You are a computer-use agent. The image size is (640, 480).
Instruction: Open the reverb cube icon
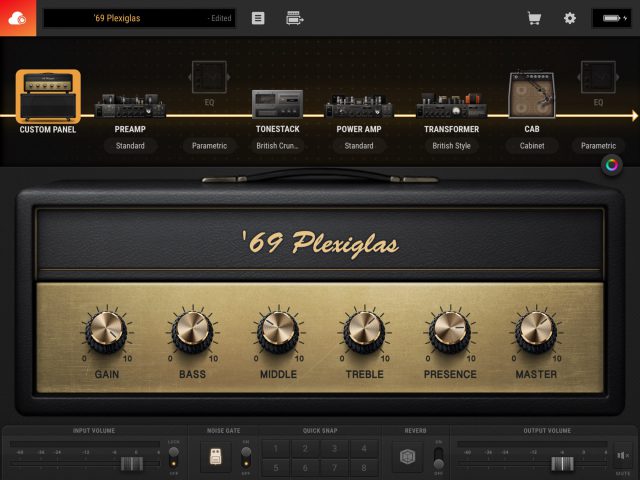407,456
